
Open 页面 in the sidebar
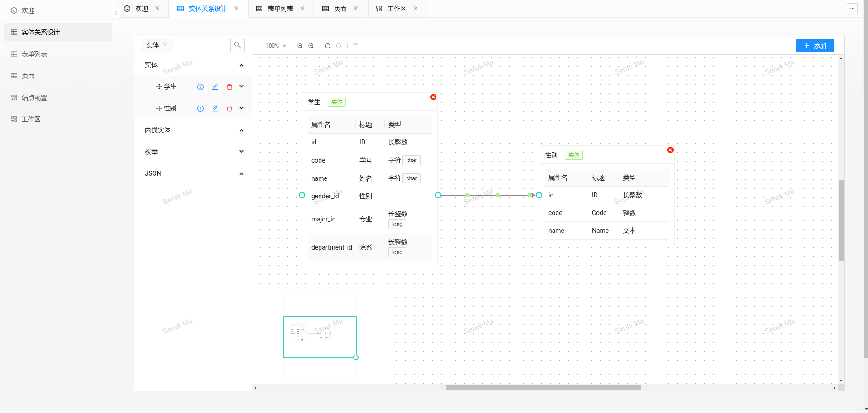click(x=58, y=76)
